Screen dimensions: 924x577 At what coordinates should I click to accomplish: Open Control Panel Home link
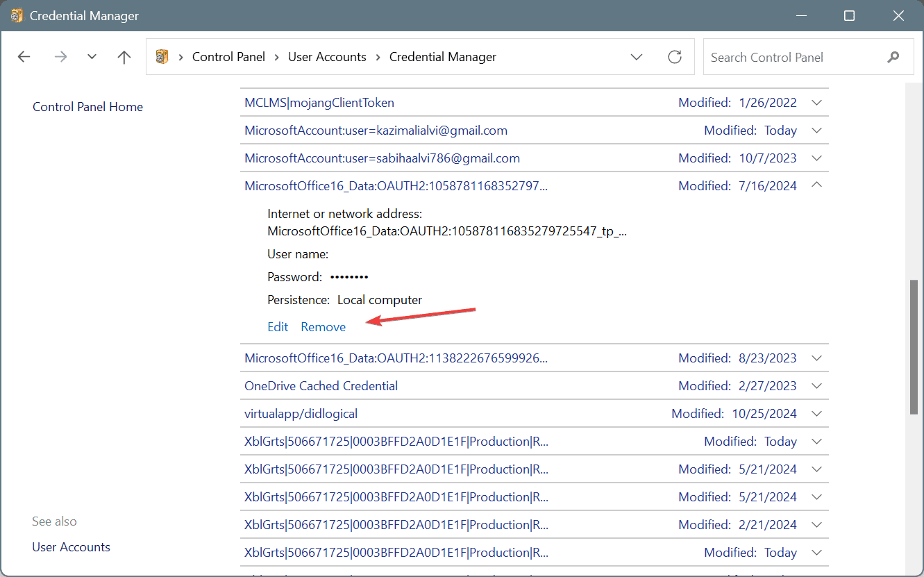tap(87, 107)
